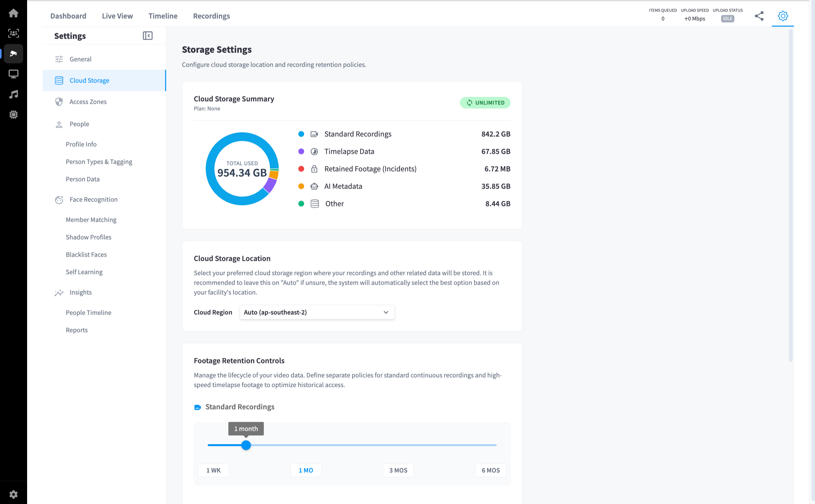Screen dimensions: 815x504
Task: Set retention to 6 MOS
Action: (491, 470)
